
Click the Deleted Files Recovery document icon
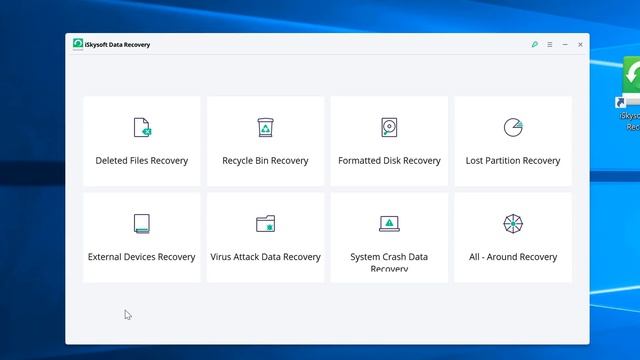[x=142, y=127]
